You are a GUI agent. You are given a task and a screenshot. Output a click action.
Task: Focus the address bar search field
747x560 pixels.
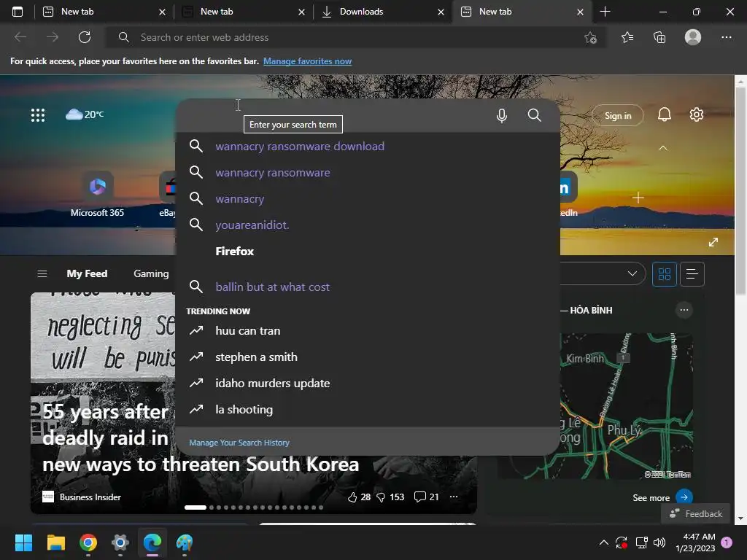click(x=355, y=37)
